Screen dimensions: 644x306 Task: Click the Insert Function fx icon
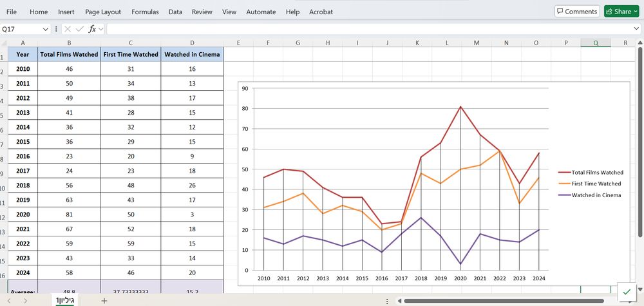(x=92, y=29)
